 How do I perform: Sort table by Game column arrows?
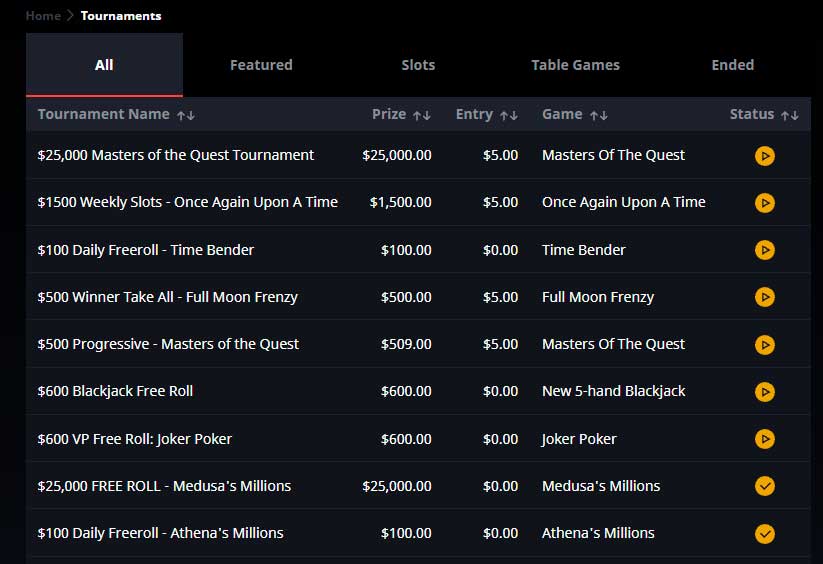(598, 115)
